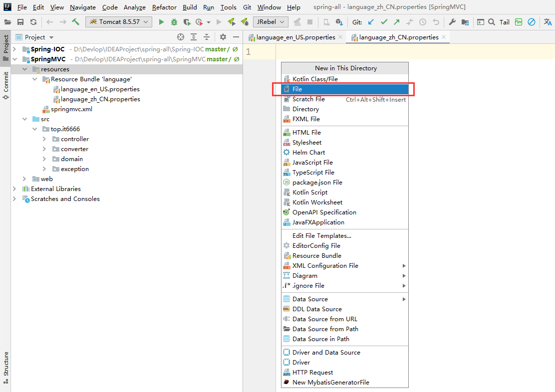Screen dimensions: 555x392
Task: Click the Git Commit checkmark icon
Action: 384,22
